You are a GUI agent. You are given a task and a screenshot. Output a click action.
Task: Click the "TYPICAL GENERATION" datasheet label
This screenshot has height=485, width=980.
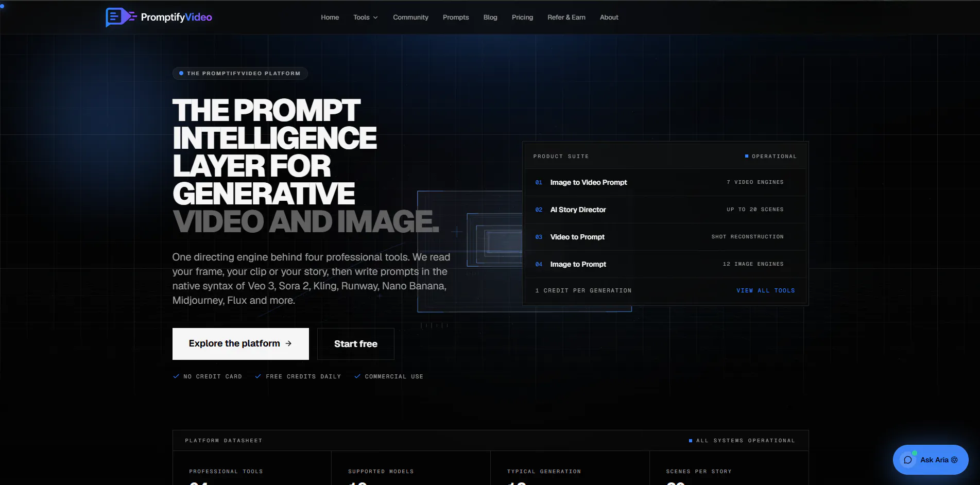pyautogui.click(x=544, y=472)
